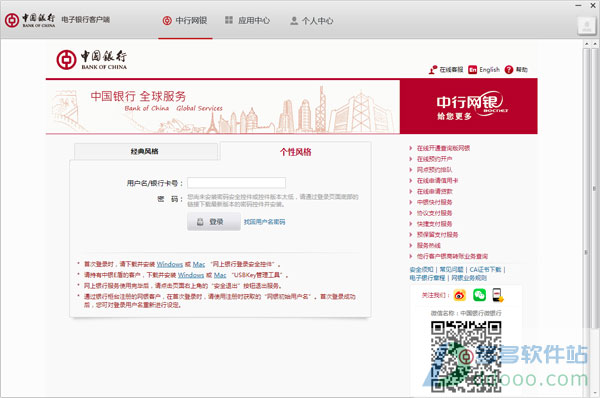Open the 网点预约排队 link
600x398 pixels.
[434, 170]
